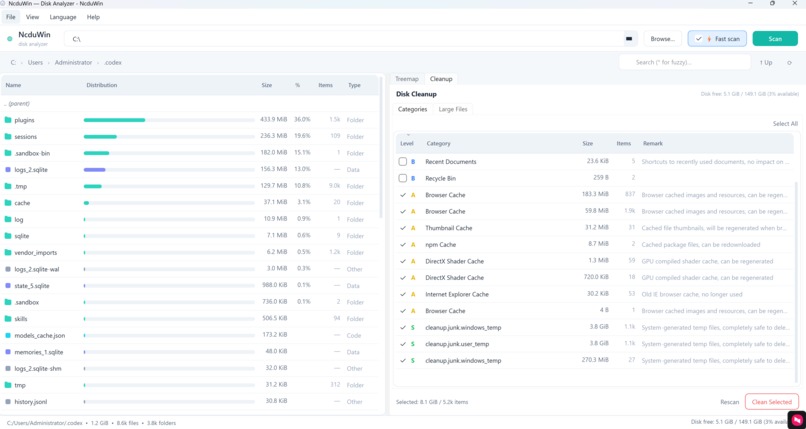Screen dimensions: 806x429
Task: Click the skills folder icon
Action: (x=8, y=319)
